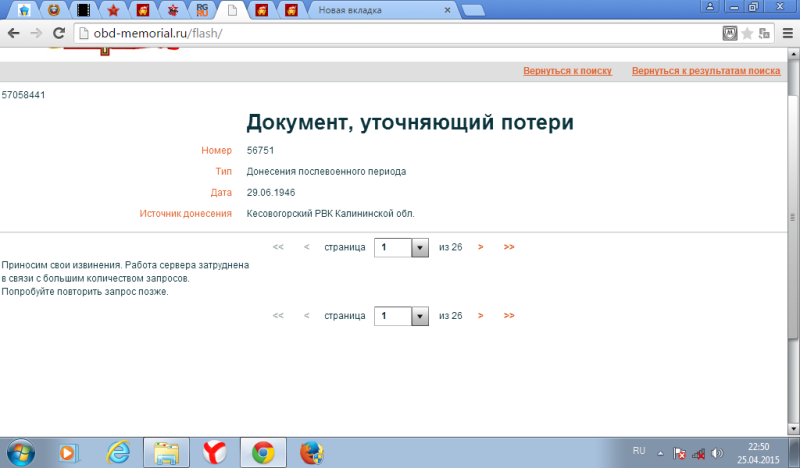Screen dimensions: 800x468
Task: Bookmark this page with the star icon
Action: point(746,33)
